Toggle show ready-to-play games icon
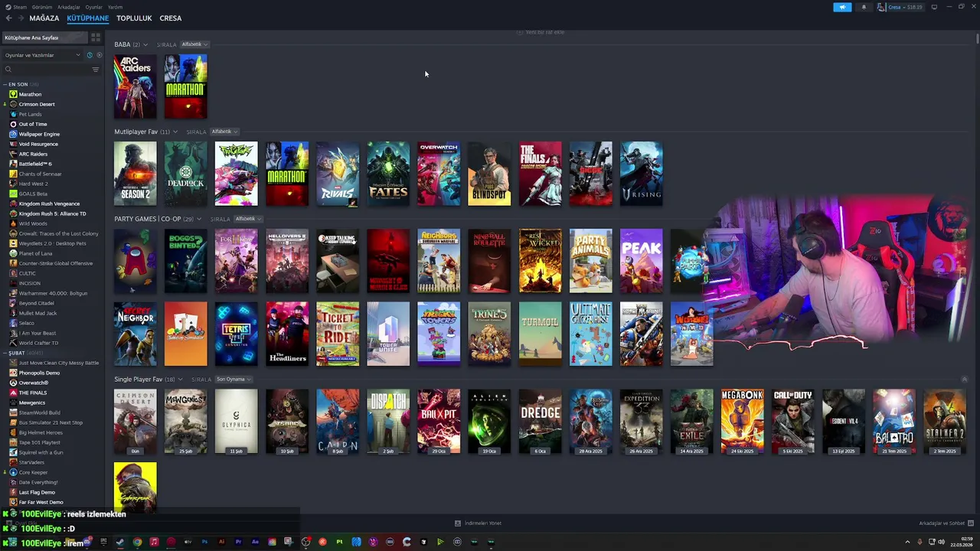This screenshot has width=980, height=551. (x=99, y=55)
